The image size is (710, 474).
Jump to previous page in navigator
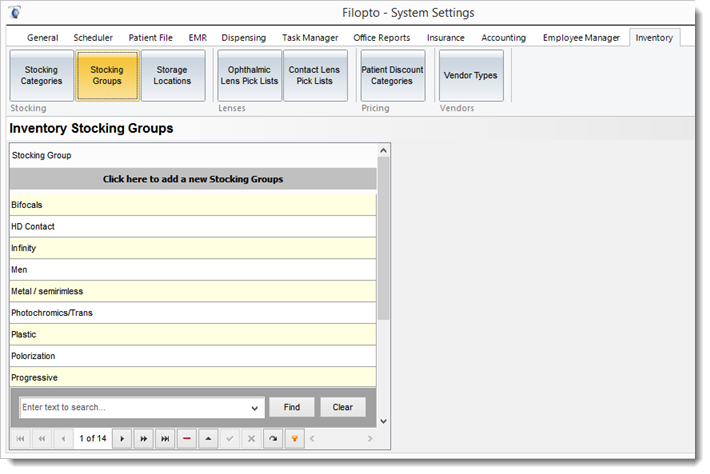[x=42, y=439]
